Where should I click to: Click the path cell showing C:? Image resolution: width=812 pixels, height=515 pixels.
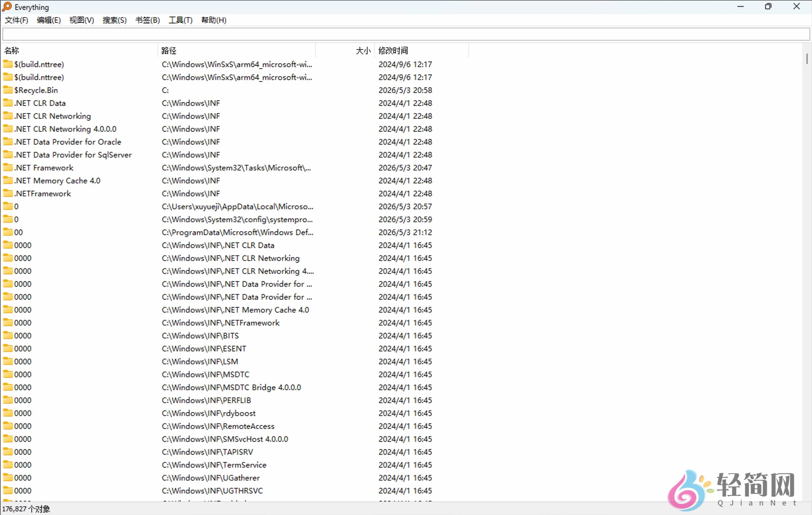pos(165,90)
